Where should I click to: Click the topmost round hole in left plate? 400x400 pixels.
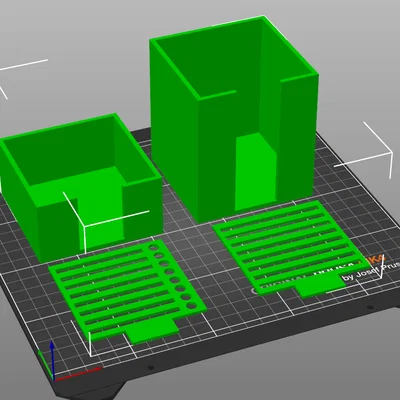click(154, 248)
